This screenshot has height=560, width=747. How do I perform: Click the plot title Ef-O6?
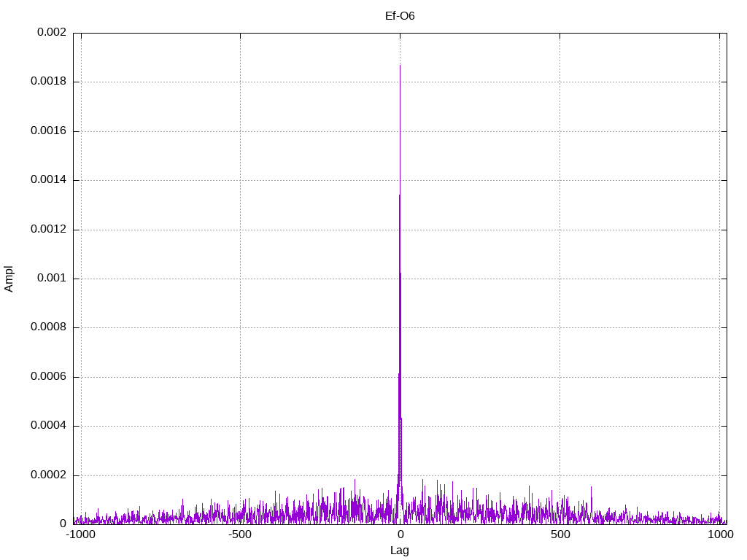(x=400, y=15)
